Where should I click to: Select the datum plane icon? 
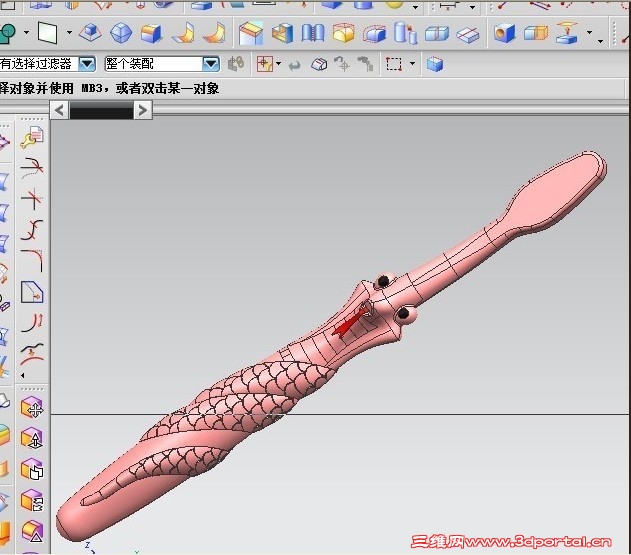pos(47,32)
